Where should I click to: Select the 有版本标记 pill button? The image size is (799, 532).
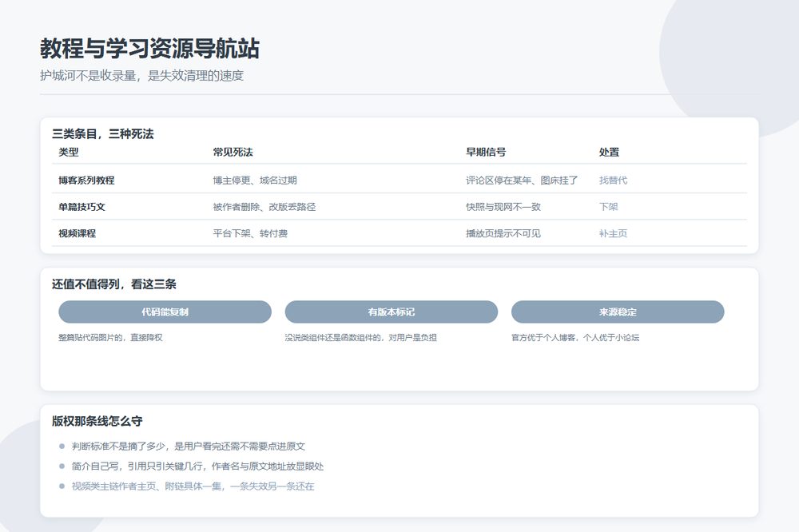pyautogui.click(x=391, y=312)
